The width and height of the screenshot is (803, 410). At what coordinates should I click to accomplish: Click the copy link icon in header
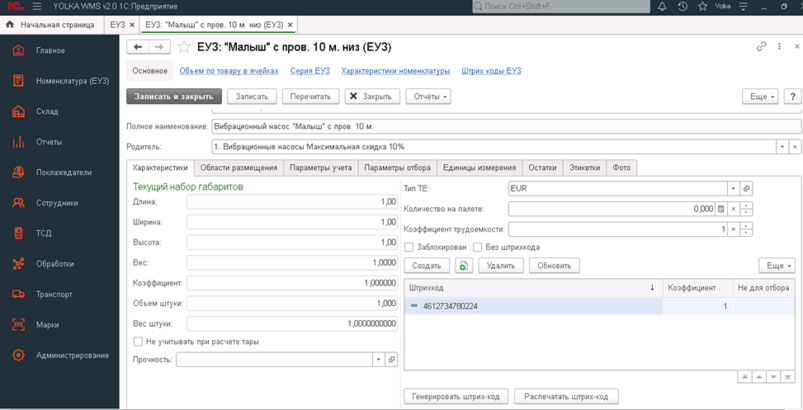[761, 47]
